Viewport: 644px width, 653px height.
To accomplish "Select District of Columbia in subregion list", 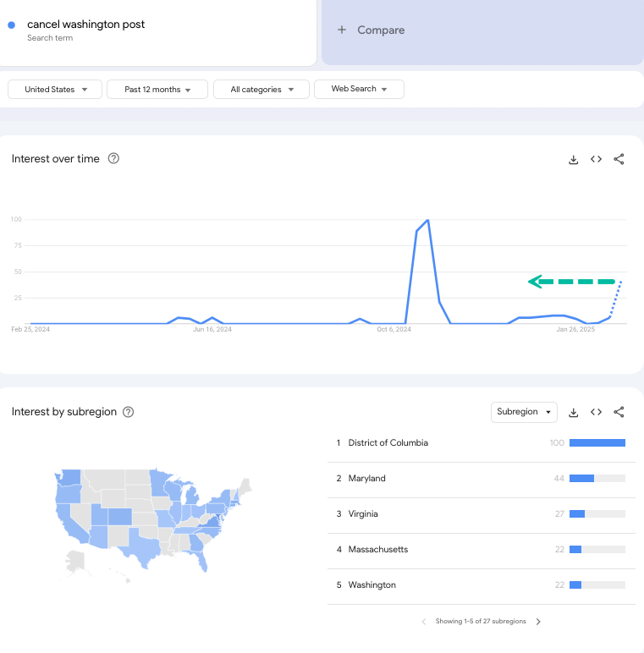I will coord(482,442).
